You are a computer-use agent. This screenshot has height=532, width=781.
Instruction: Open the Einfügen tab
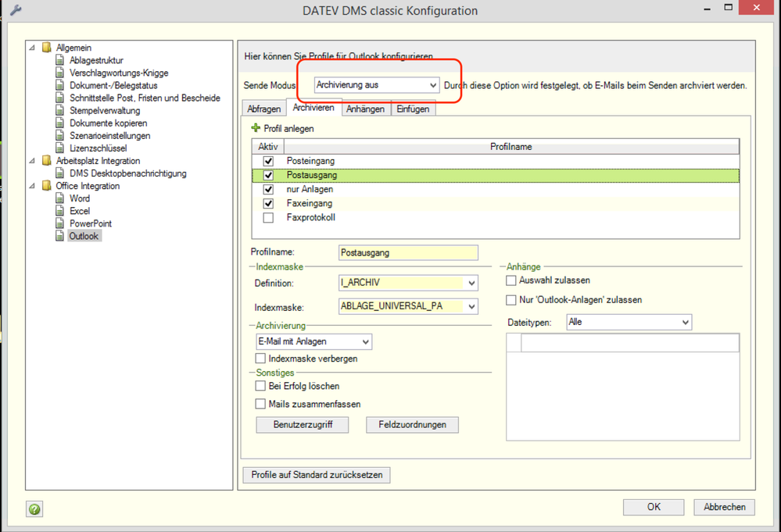413,109
